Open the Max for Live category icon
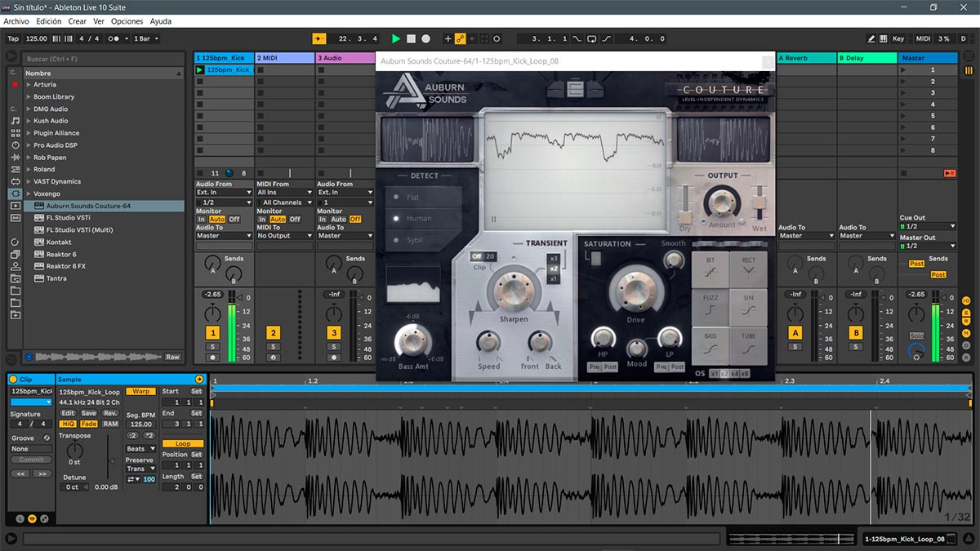The image size is (980, 551). 15,181
